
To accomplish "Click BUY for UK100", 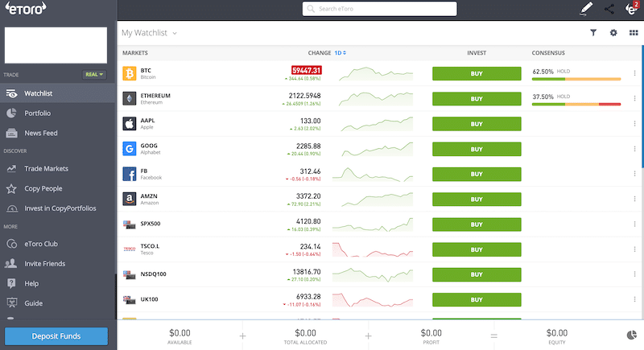I will pos(477,299).
